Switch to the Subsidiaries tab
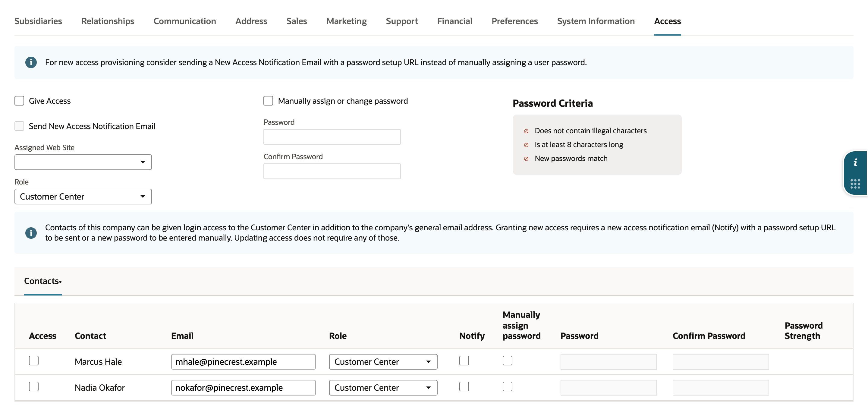 pyautogui.click(x=38, y=21)
